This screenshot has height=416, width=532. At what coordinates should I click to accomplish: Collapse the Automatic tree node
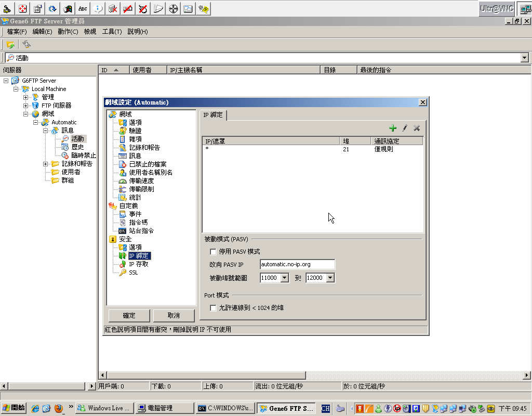point(35,122)
